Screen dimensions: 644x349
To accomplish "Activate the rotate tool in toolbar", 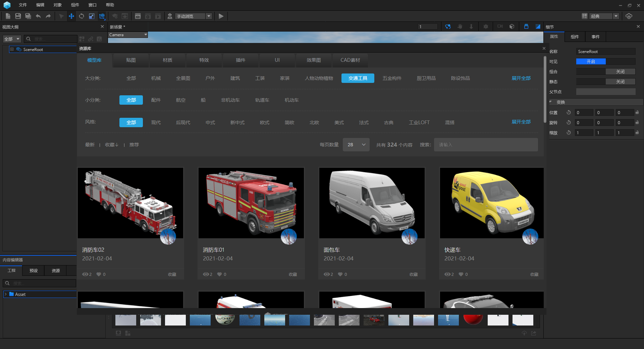I will 82,16.
